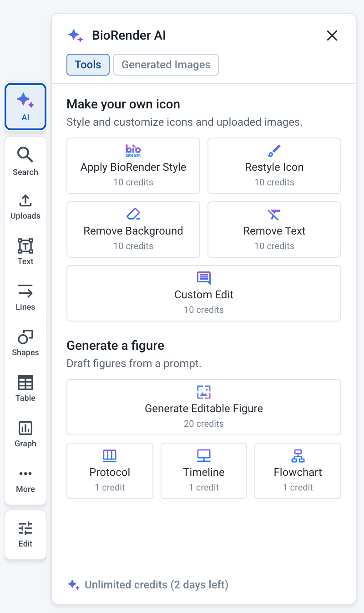This screenshot has width=364, height=613.
Task: Open the Uploads panel
Action: [x=25, y=207]
